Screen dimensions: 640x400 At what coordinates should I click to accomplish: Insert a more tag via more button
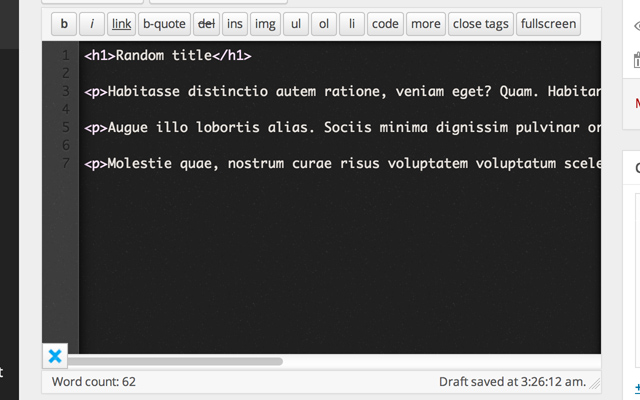coord(426,24)
